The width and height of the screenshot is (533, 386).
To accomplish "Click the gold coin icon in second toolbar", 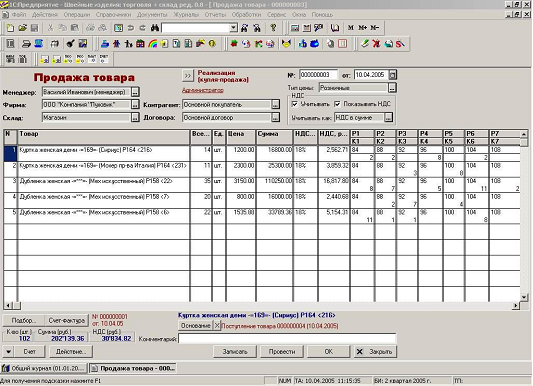I will 212,44.
